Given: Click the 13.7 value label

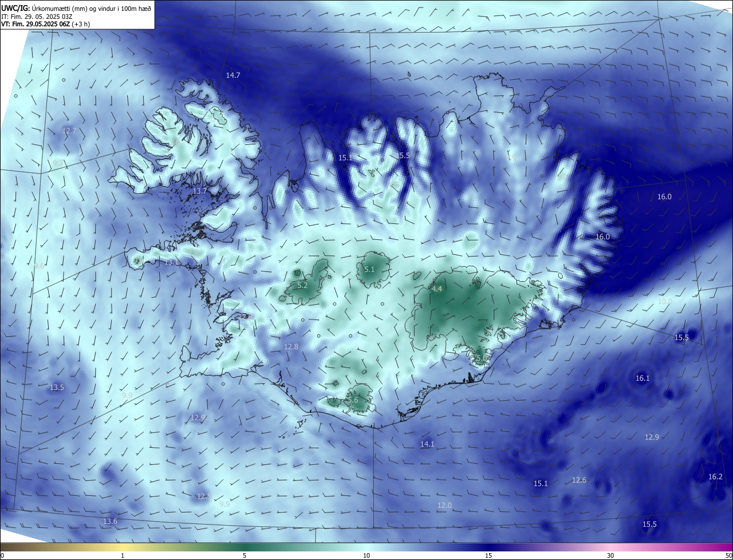Looking at the screenshot, I should point(199,191).
